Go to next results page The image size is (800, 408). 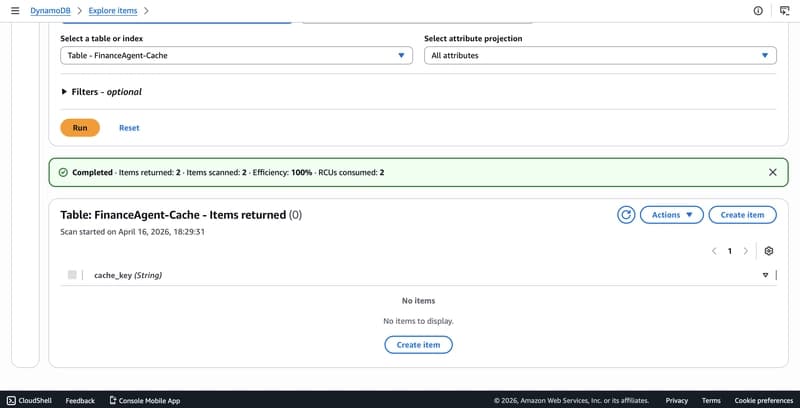[x=745, y=251]
